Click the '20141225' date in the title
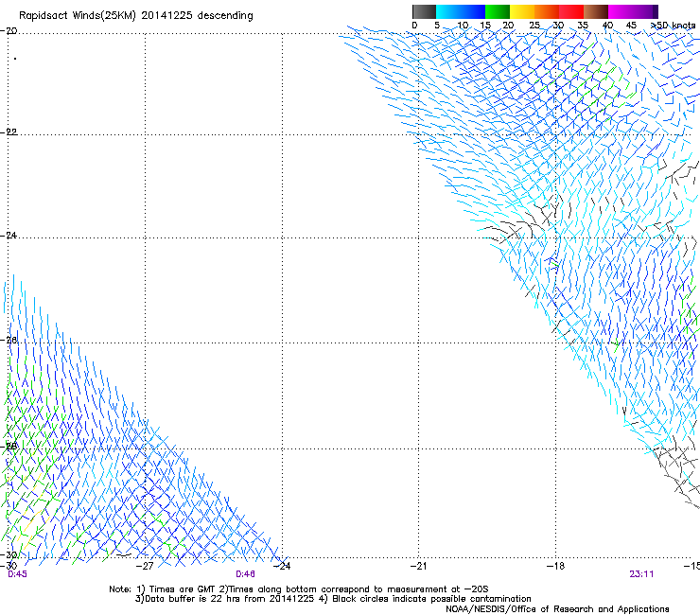The width and height of the screenshot is (700, 615). [x=167, y=15]
